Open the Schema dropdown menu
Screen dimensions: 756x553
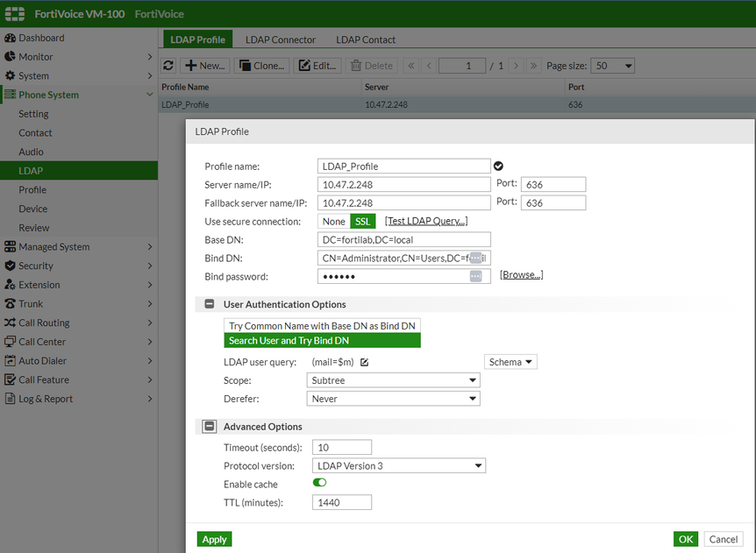(x=510, y=362)
